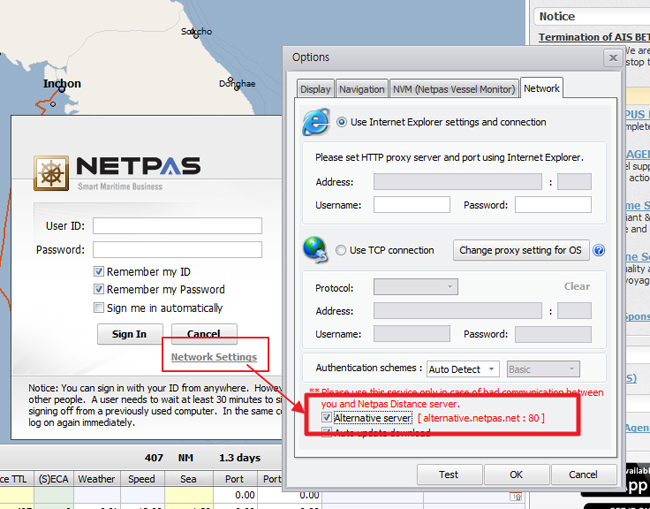Select Use Internet Explorer settings radio
The height and width of the screenshot is (509, 650).
pyautogui.click(x=342, y=122)
